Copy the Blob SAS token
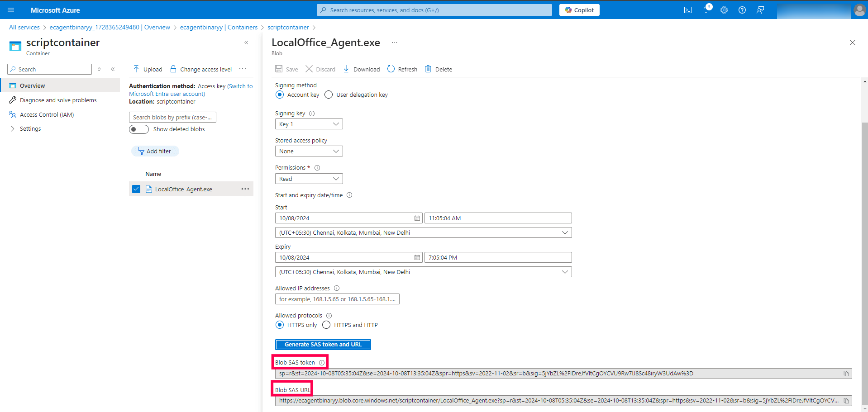This screenshot has height=412, width=868. point(846,374)
